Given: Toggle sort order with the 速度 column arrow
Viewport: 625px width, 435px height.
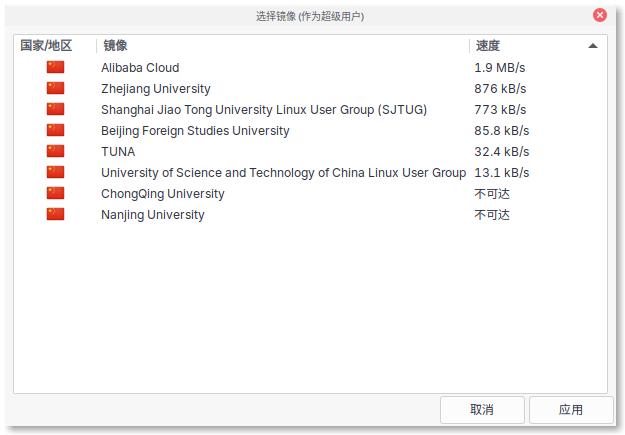Looking at the screenshot, I should coord(593,46).
